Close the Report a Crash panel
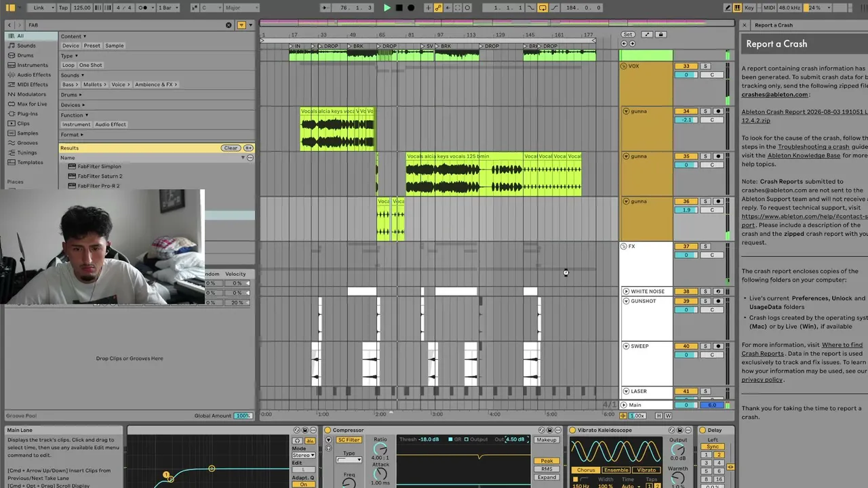Image resolution: width=868 pixels, height=488 pixels. click(x=745, y=25)
